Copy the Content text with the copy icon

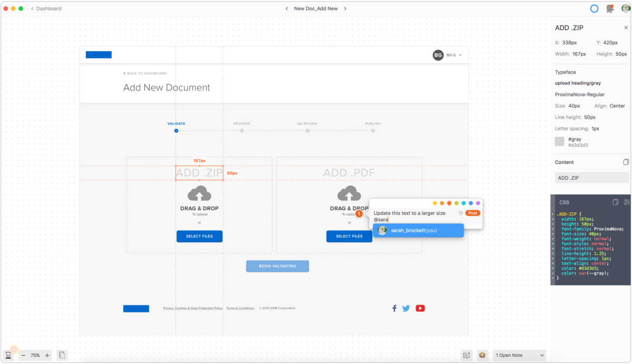point(626,162)
